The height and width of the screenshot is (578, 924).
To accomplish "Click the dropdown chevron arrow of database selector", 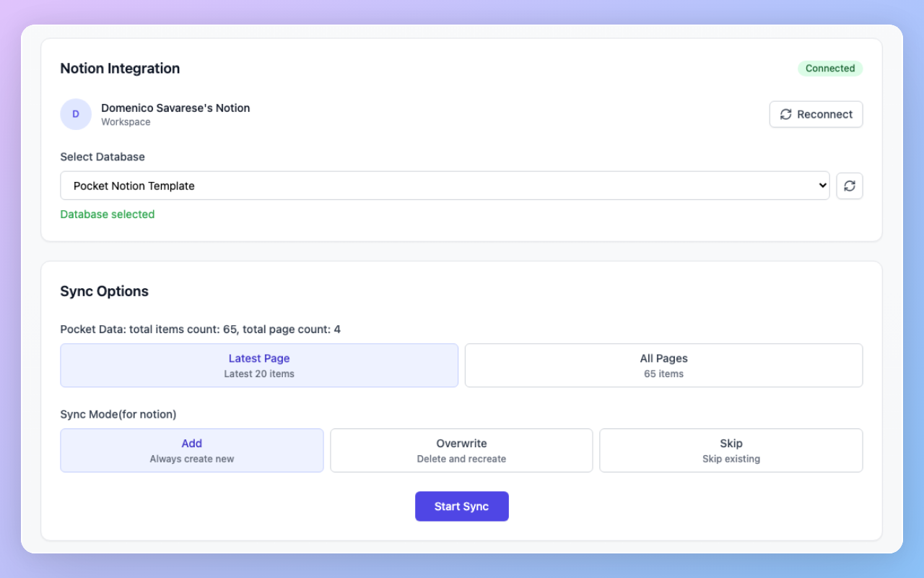I will pos(822,186).
